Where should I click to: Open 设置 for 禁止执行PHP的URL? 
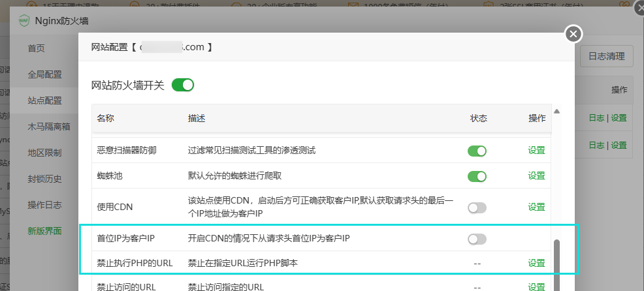[536, 263]
